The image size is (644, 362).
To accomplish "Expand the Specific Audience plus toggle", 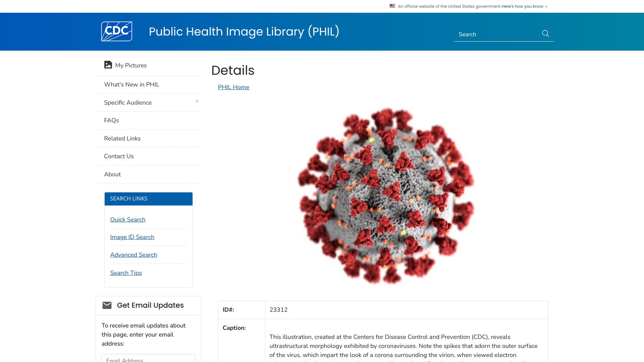I will point(197,101).
